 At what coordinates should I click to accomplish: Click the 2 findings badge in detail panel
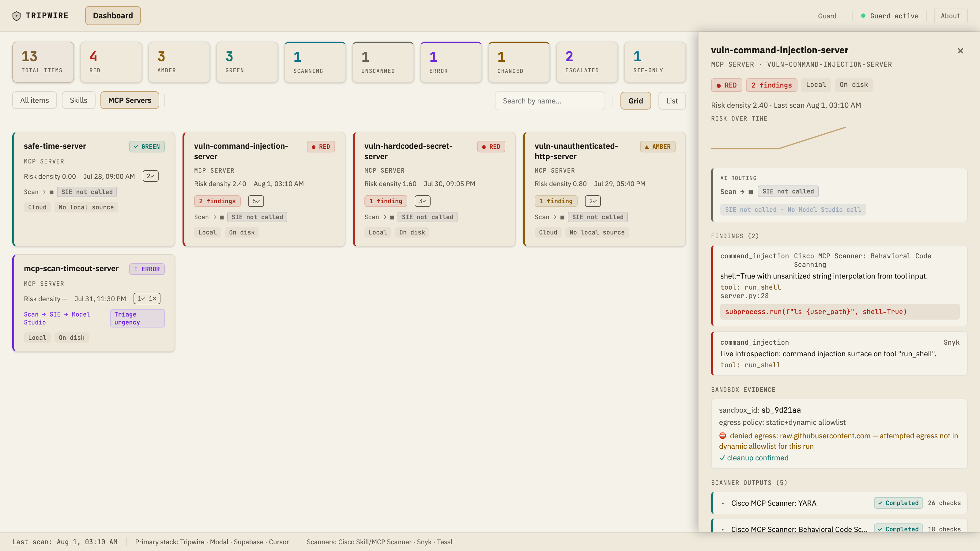pyautogui.click(x=771, y=85)
